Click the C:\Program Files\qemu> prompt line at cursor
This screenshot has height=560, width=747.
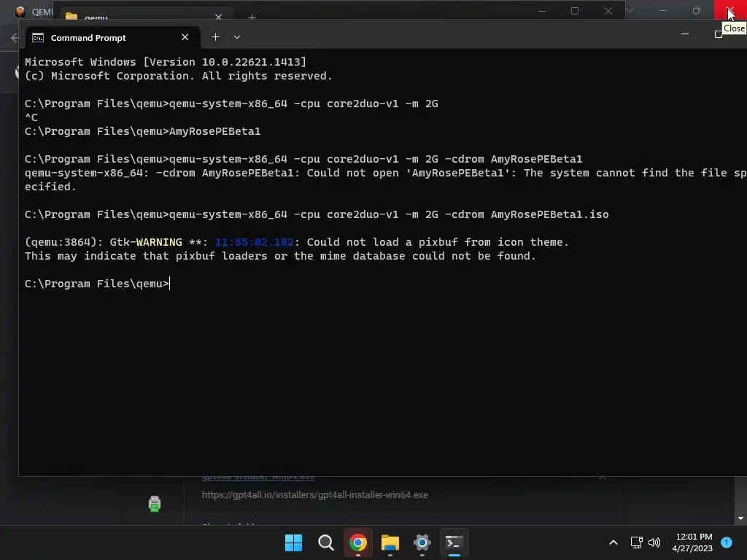pos(97,284)
